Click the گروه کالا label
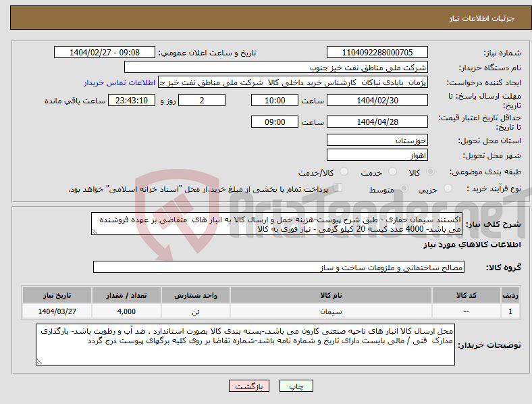532x404 pixels. point(504,268)
